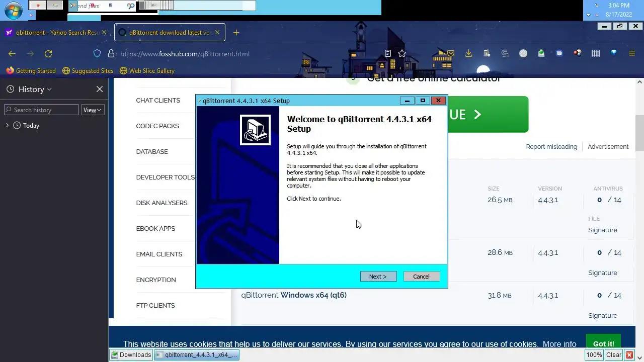644x362 pixels.
Task: Cancel the qBittorrent Setup wizard
Action: pyautogui.click(x=422, y=277)
